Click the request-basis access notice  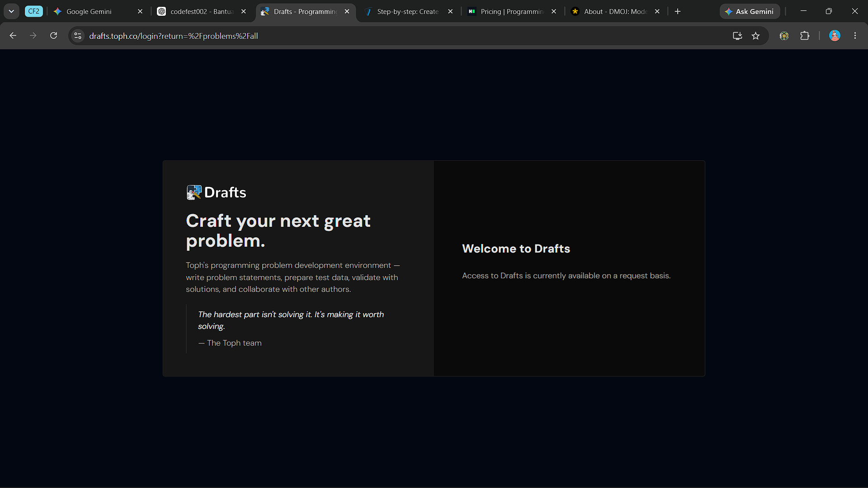click(x=566, y=276)
